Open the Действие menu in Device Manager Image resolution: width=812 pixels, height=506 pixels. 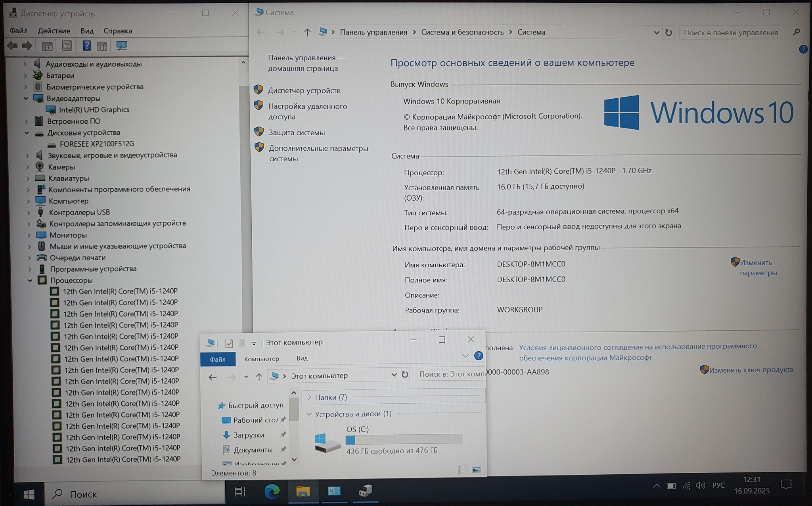pos(54,31)
